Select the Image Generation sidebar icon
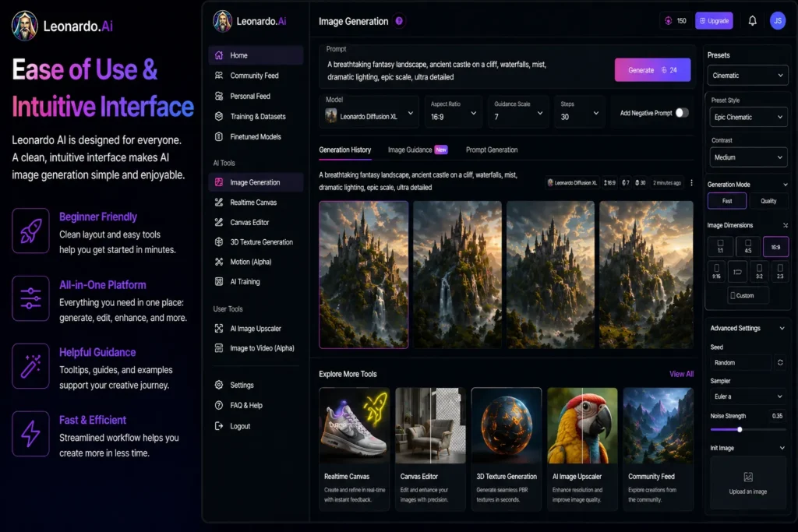 point(219,182)
